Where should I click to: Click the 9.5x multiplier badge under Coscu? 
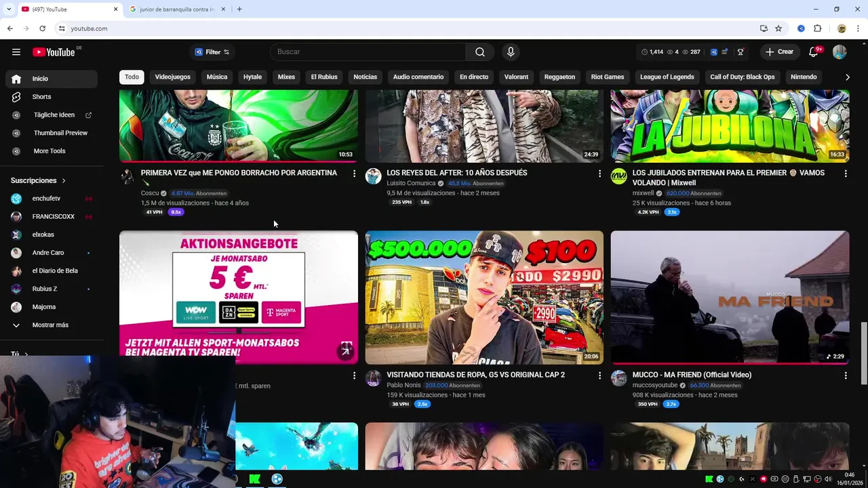click(176, 212)
